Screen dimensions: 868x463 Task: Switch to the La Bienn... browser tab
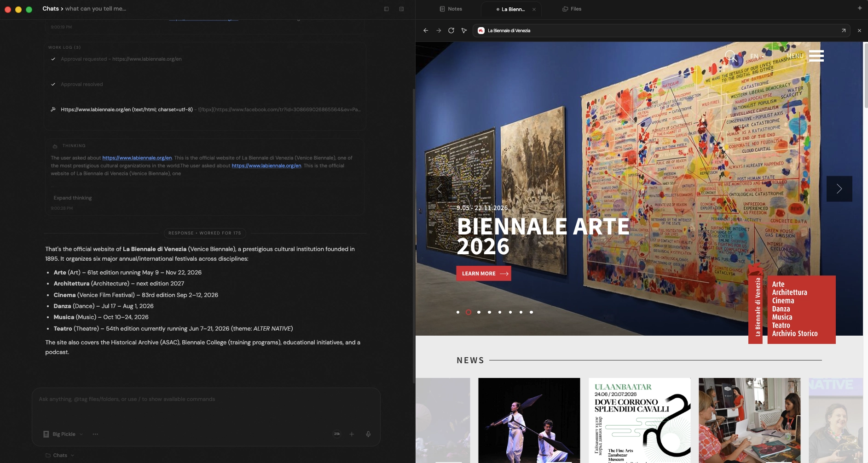511,9
